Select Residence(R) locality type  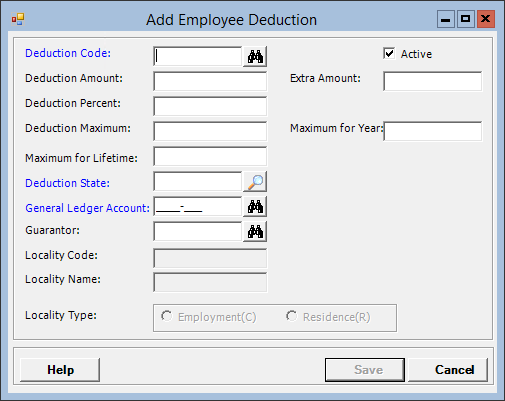[x=292, y=316]
